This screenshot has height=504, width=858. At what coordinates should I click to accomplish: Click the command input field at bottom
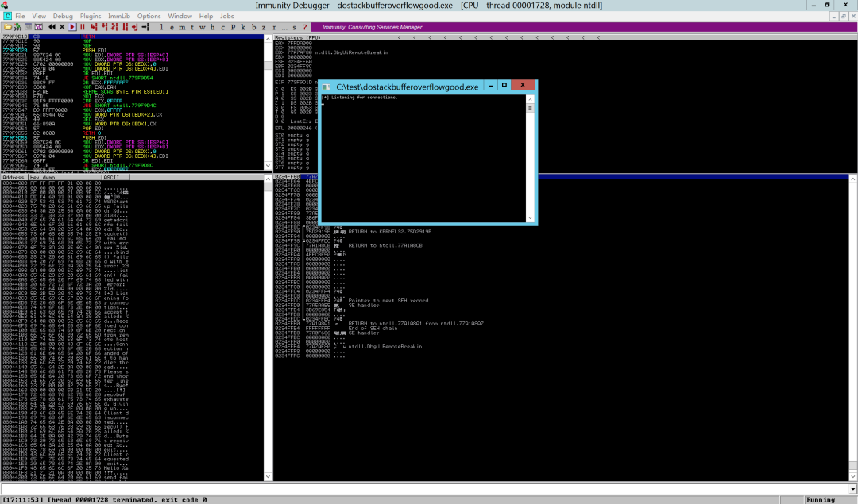click(x=424, y=489)
